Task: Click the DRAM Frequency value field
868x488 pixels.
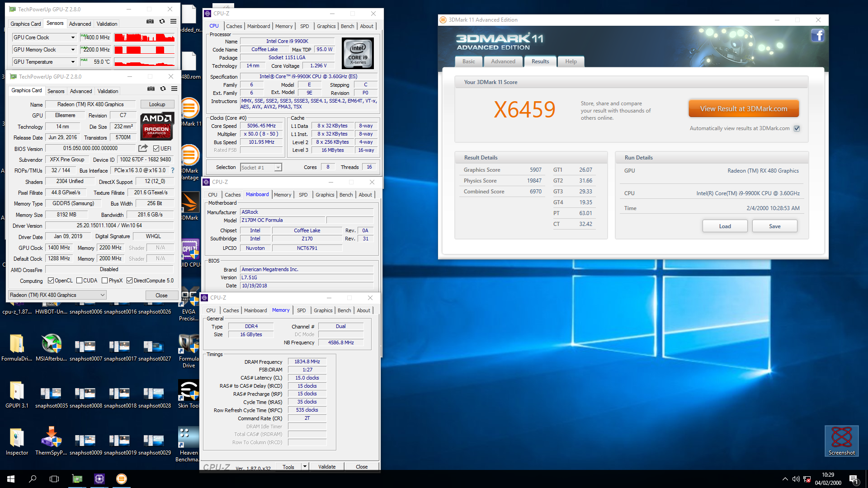Action: [307, 361]
